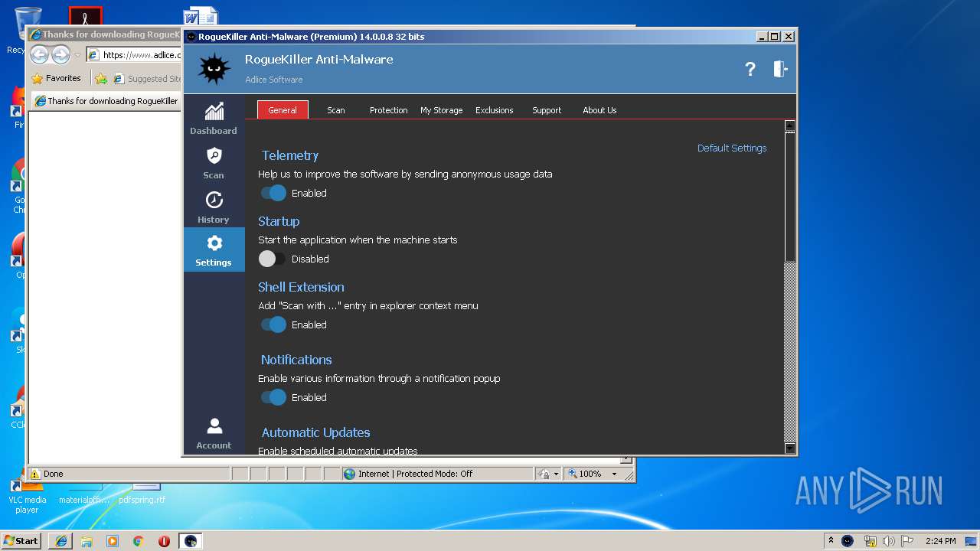Screen dimensions: 980x551
Task: Click the Back button in Internet Explorer
Action: pos(39,54)
